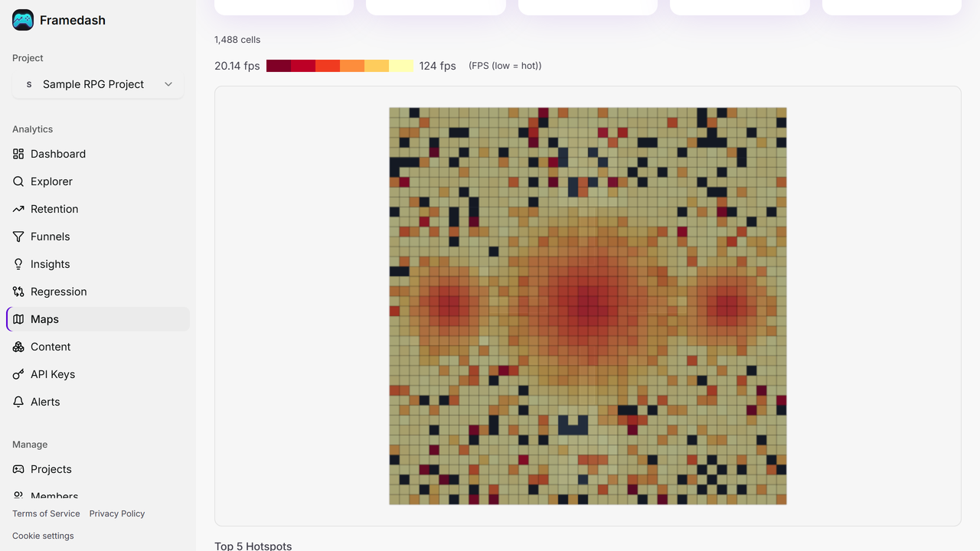Viewport: 980px width, 551px height.
Task: Go to the Content section
Action: point(98,347)
